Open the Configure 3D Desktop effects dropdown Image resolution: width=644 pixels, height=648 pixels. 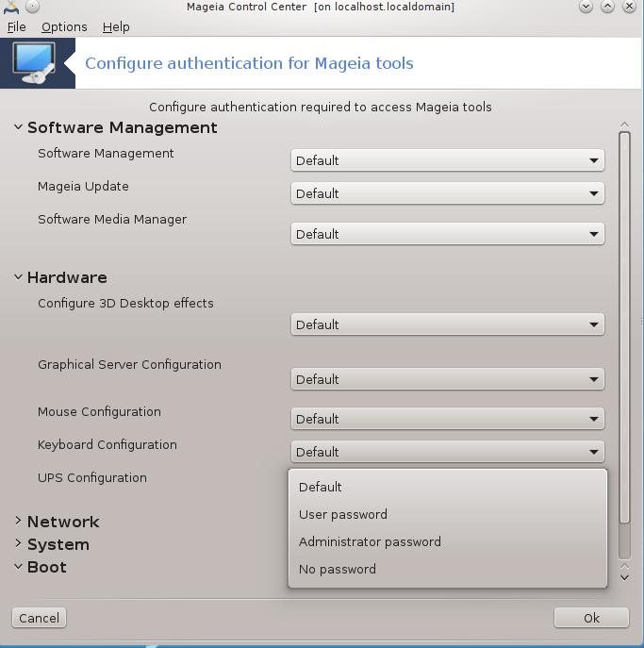tap(447, 324)
